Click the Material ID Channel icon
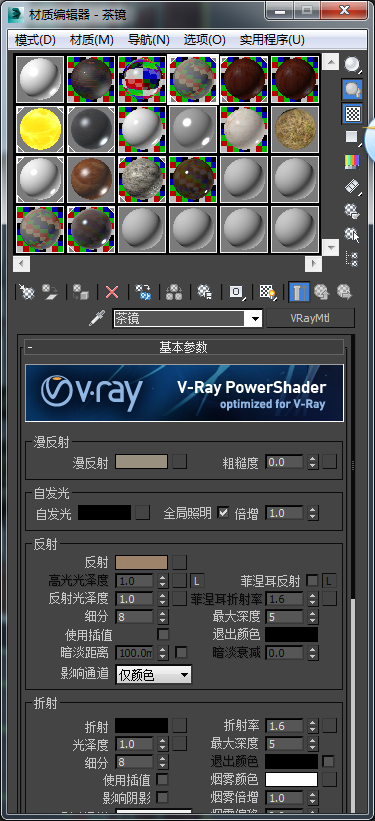This screenshot has width=375, height=821. click(x=236, y=292)
